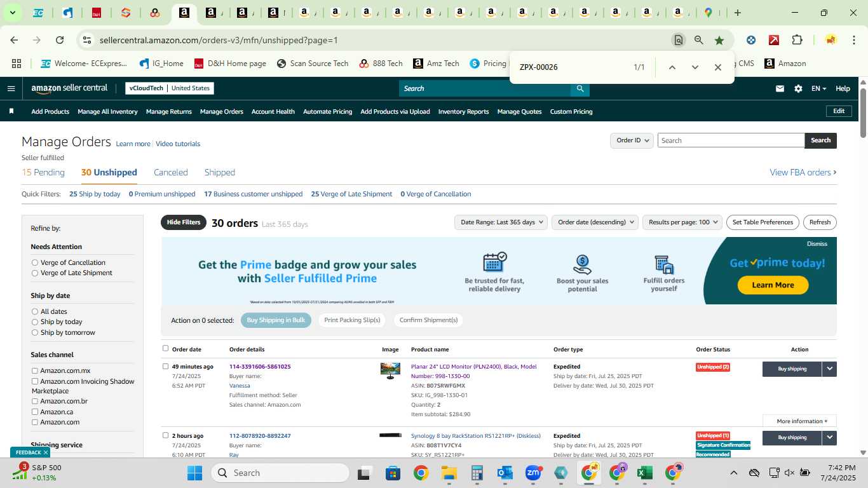Select Ship by today radio option
The width and height of the screenshot is (868, 488).
(35, 322)
